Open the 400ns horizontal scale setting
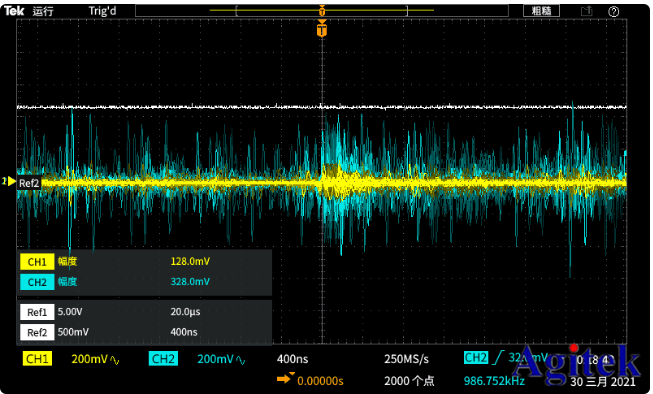The image size is (653, 394). point(292,359)
